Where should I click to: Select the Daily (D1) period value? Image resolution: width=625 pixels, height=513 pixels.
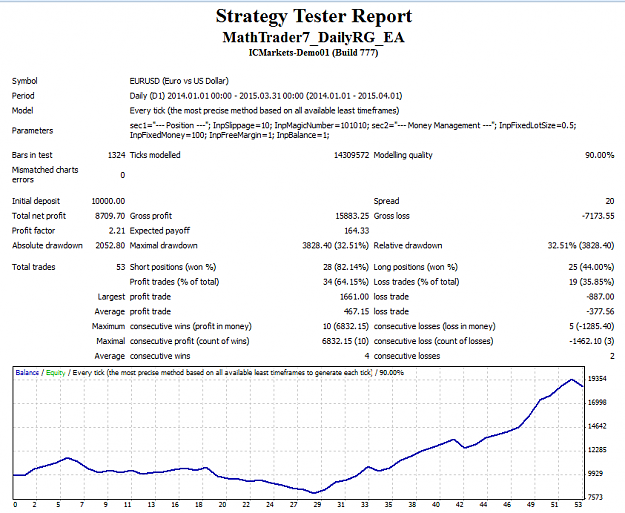[x=266, y=96]
